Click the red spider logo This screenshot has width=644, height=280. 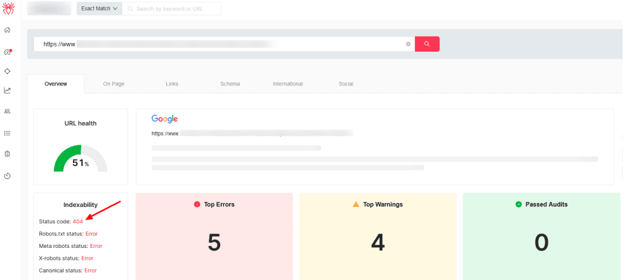8,9
